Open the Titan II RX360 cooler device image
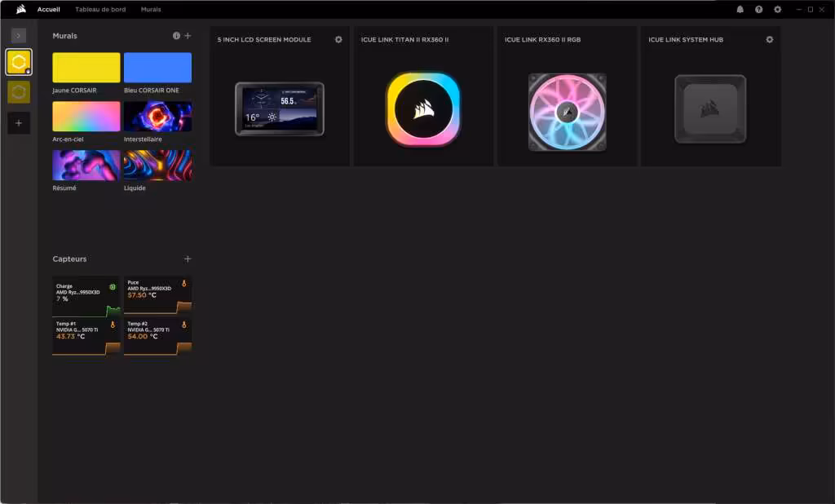835x504 pixels. click(x=423, y=109)
